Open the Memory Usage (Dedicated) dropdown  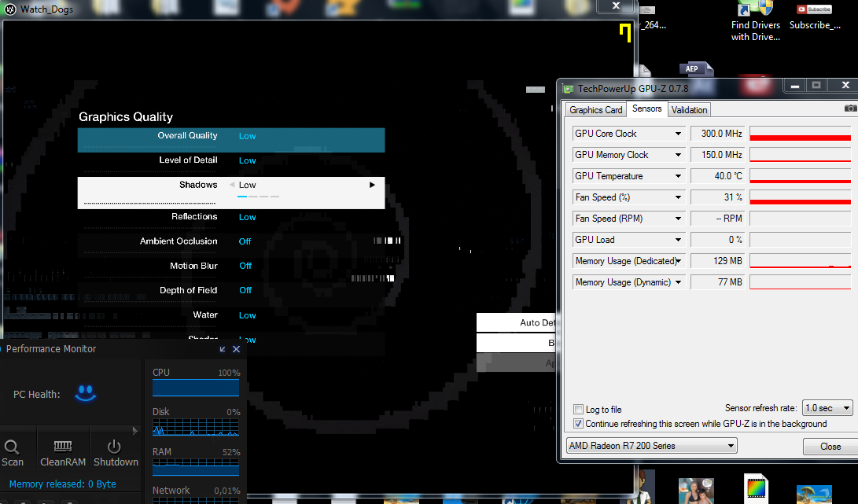(678, 261)
